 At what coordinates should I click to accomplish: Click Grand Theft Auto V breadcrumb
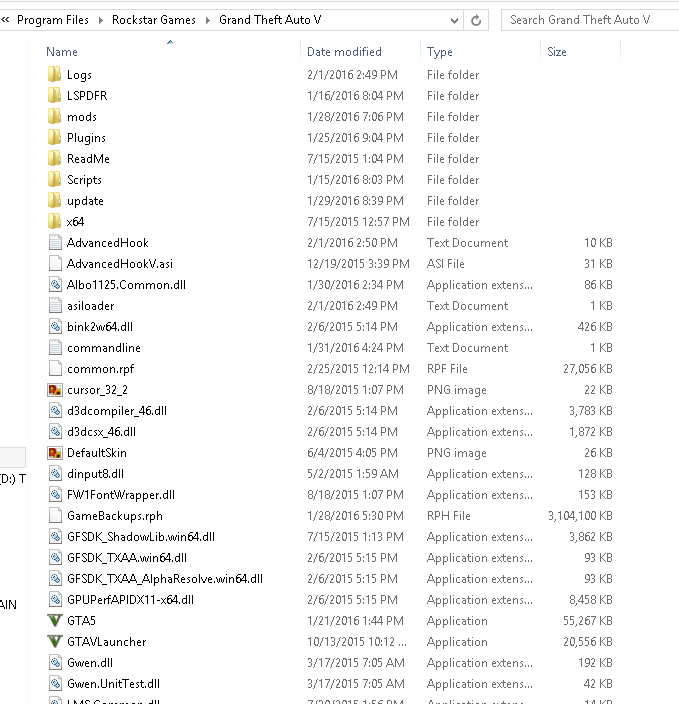point(270,20)
